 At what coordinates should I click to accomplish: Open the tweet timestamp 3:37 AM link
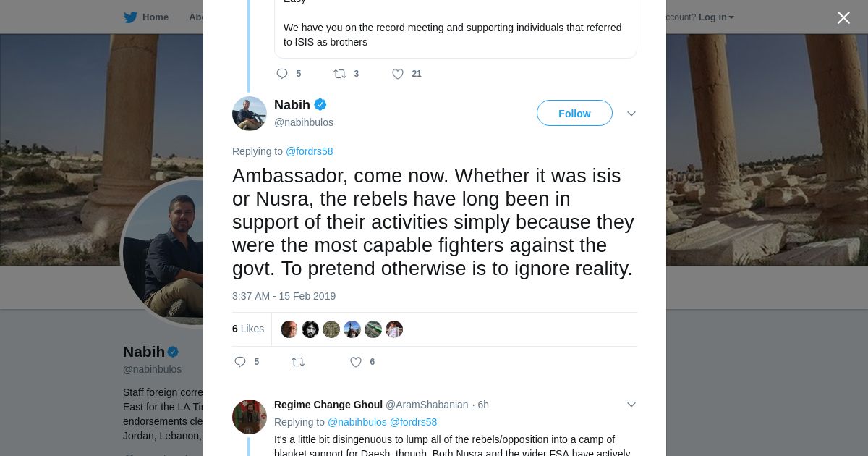[x=284, y=296]
